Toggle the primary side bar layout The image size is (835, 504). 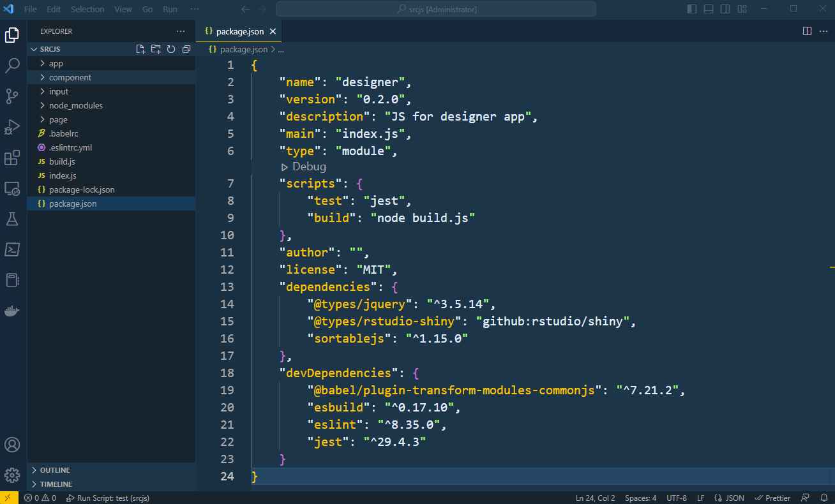point(692,9)
